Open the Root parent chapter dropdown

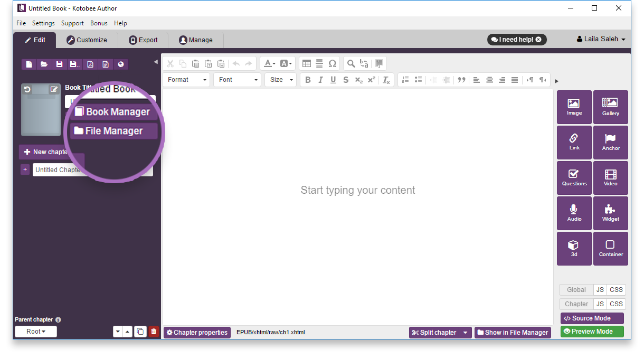click(x=36, y=332)
